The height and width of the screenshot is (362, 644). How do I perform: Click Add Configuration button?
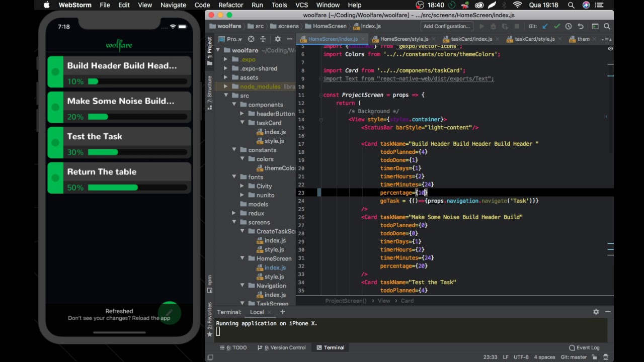446,26
